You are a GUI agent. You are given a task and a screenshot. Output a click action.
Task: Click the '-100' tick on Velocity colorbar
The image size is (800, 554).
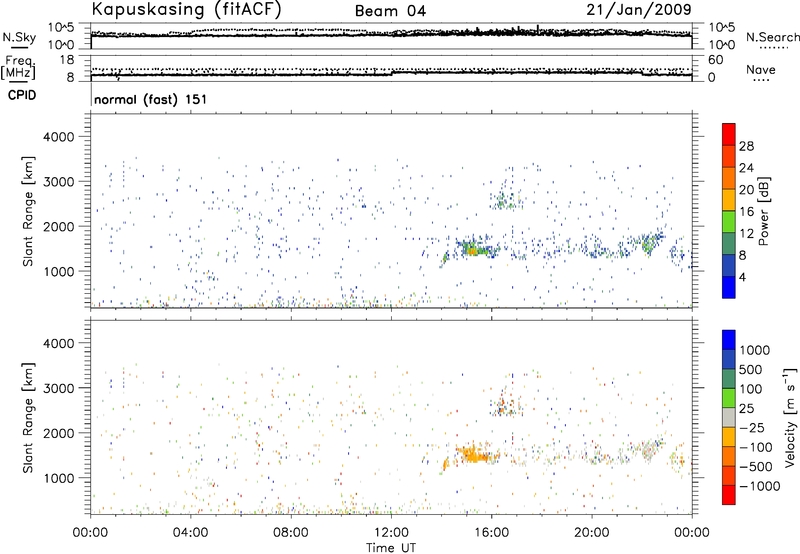(x=755, y=447)
